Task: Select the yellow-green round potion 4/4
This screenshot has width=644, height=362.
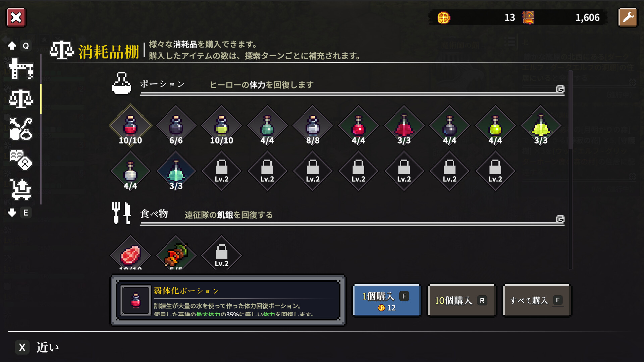Action: [495, 125]
